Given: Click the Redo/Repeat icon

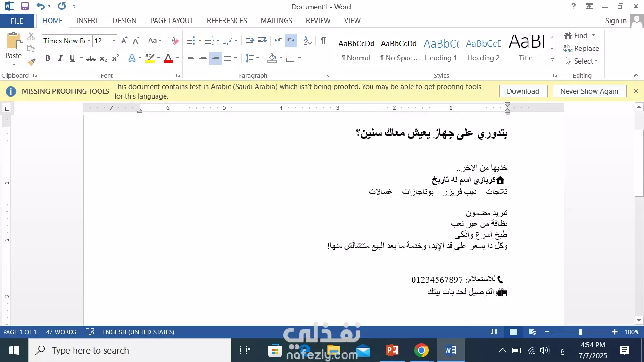Looking at the screenshot, I should [62, 7].
